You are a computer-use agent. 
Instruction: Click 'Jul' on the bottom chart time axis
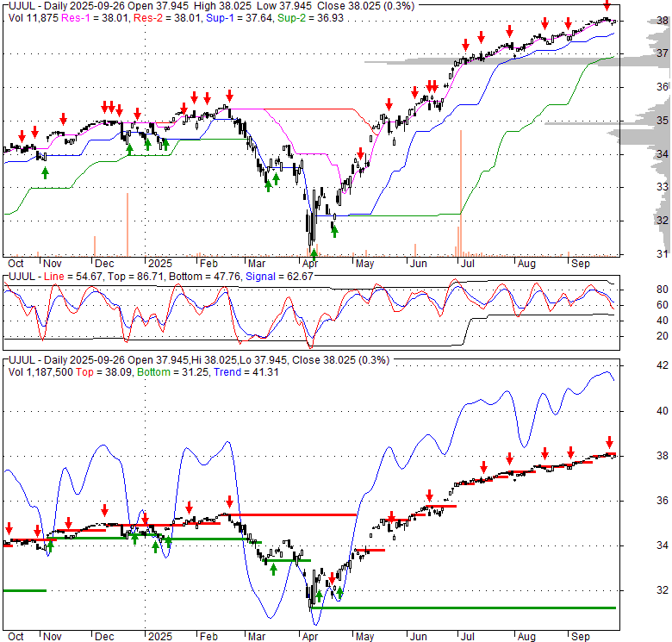(467, 637)
